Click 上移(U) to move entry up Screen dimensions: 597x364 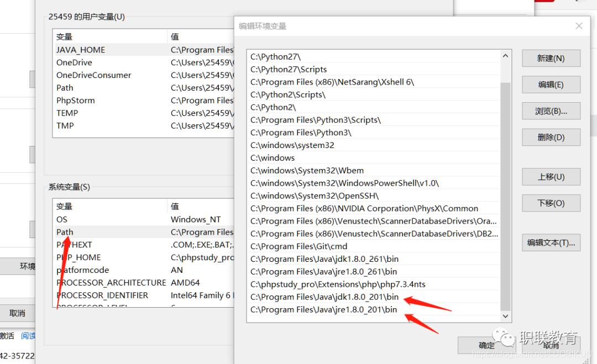pos(551,177)
